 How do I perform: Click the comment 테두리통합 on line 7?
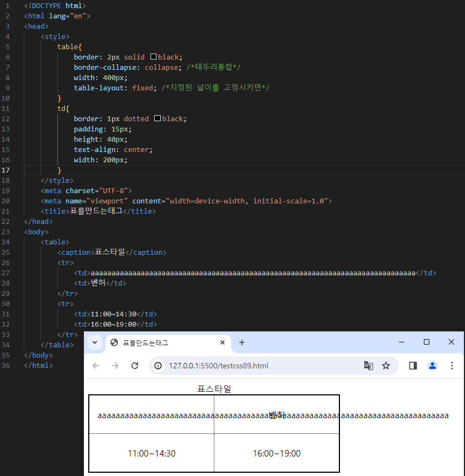213,67
